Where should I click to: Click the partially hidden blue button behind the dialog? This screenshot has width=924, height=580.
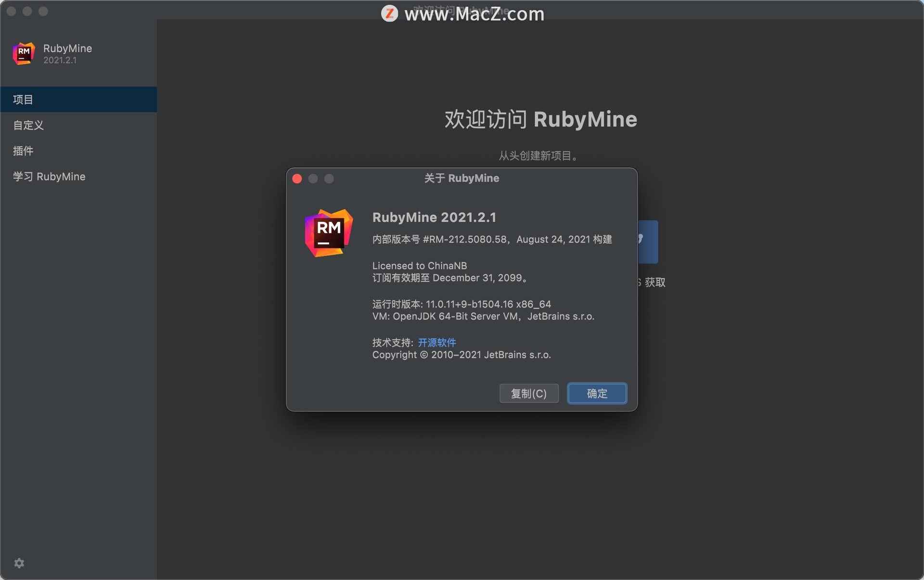point(648,242)
